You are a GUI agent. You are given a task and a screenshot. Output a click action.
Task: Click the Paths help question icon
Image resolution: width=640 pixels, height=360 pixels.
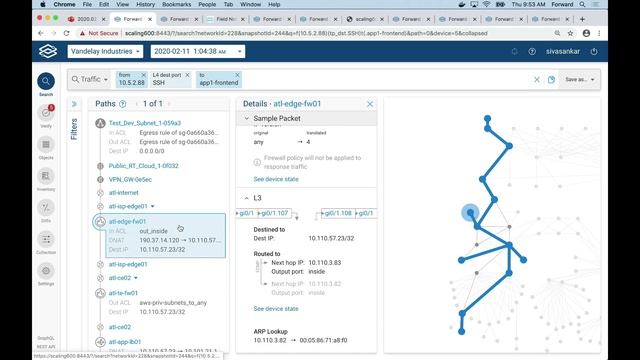tap(122, 104)
